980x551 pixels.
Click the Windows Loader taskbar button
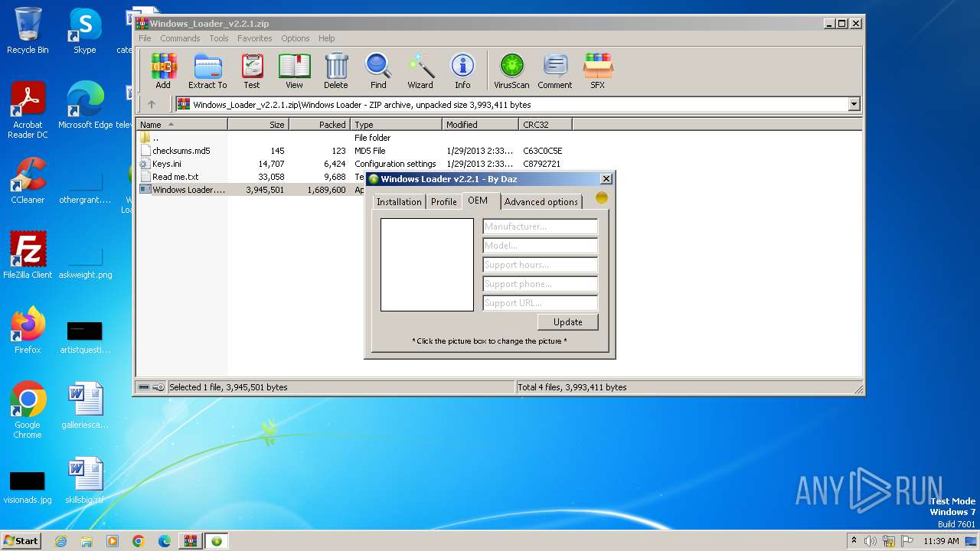click(217, 541)
